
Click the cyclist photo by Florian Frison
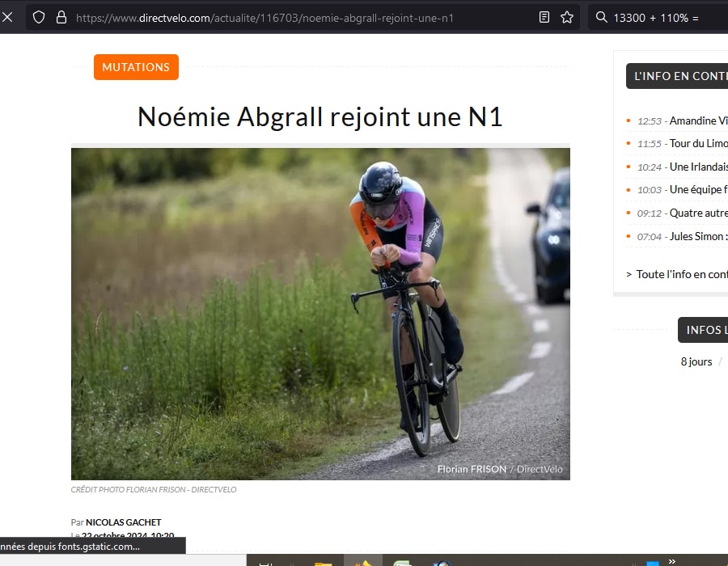[x=320, y=311]
